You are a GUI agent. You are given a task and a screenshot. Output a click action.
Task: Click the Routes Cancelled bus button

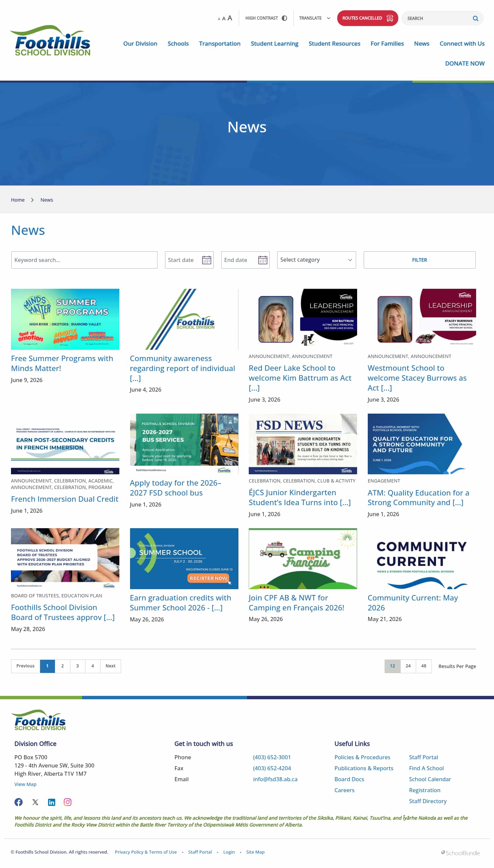coord(367,18)
